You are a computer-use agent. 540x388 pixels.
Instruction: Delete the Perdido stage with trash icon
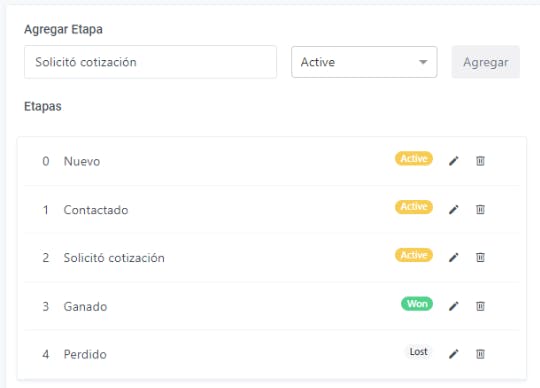(480, 354)
